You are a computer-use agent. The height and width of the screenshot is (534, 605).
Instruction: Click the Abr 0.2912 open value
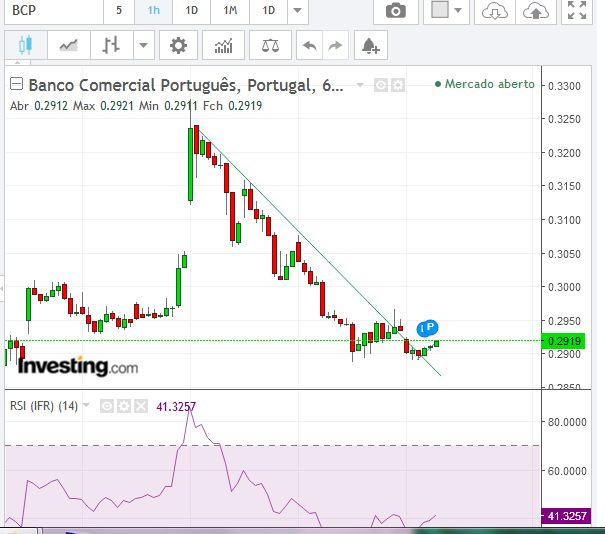tap(39, 106)
